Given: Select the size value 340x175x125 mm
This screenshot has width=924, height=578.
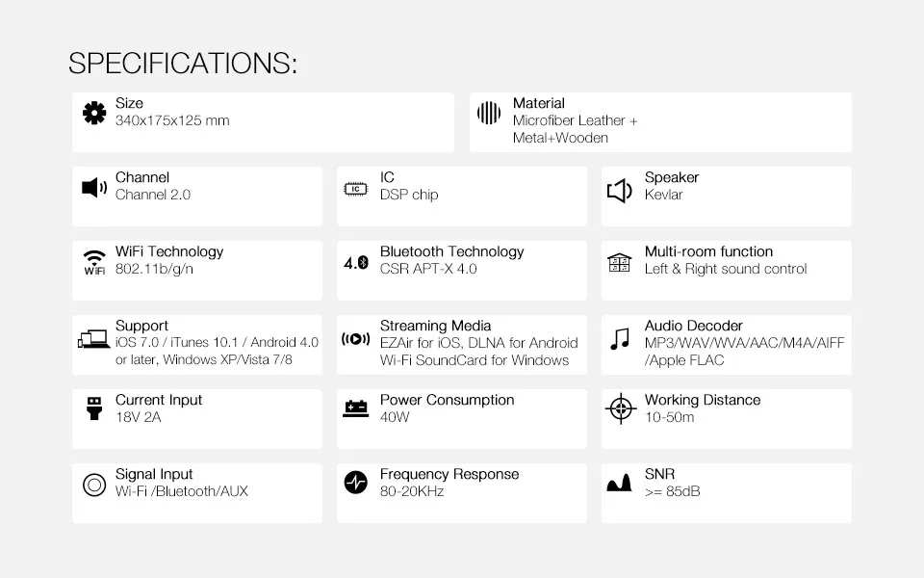Looking at the screenshot, I should [x=172, y=120].
